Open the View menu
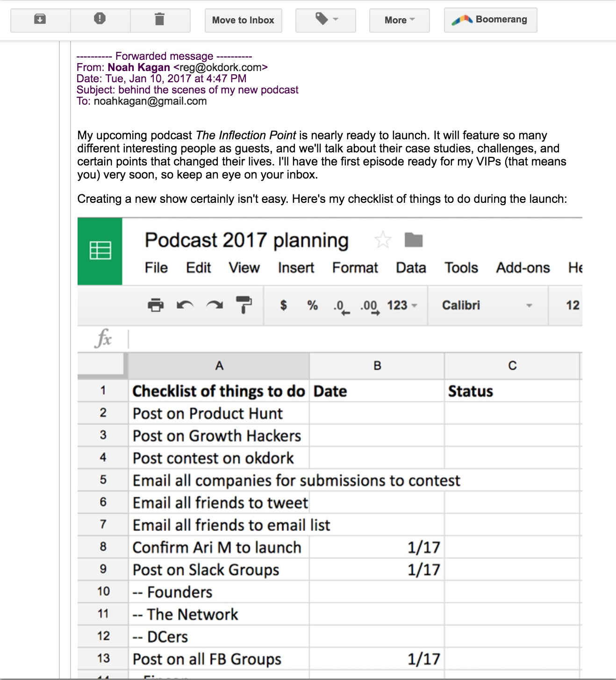Image resolution: width=616 pixels, height=680 pixels. click(244, 268)
